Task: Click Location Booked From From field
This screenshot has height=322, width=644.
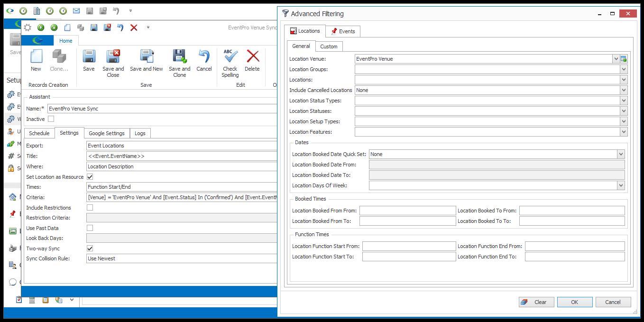Action: tap(407, 211)
